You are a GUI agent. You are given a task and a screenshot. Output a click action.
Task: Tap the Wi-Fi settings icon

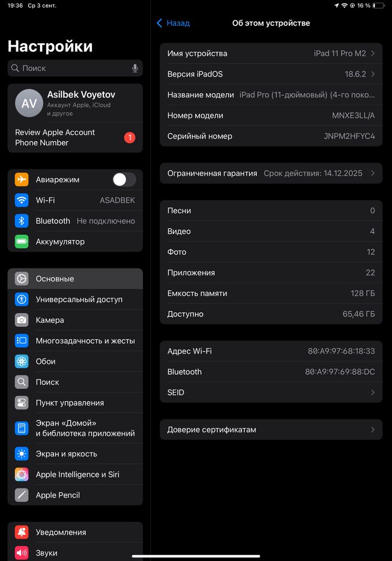click(21, 200)
